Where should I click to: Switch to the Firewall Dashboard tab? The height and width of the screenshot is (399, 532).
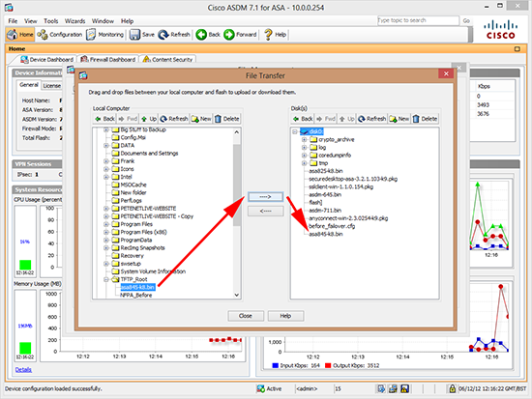(108, 59)
